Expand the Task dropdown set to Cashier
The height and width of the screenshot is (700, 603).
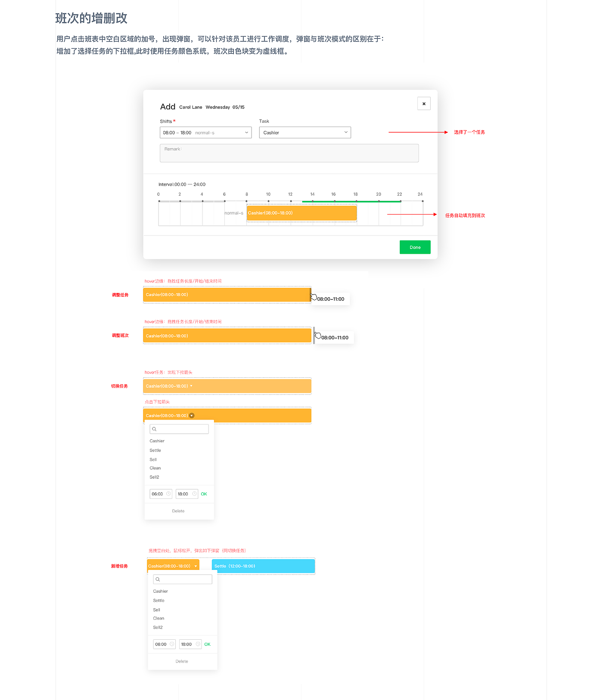305,133
